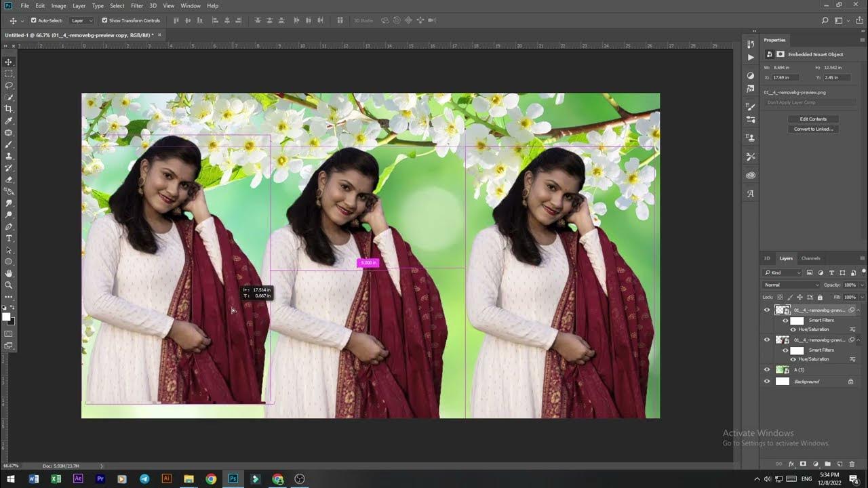This screenshot has width=868, height=488.
Task: Toggle Show Transform Controls checkbox
Action: tap(104, 21)
